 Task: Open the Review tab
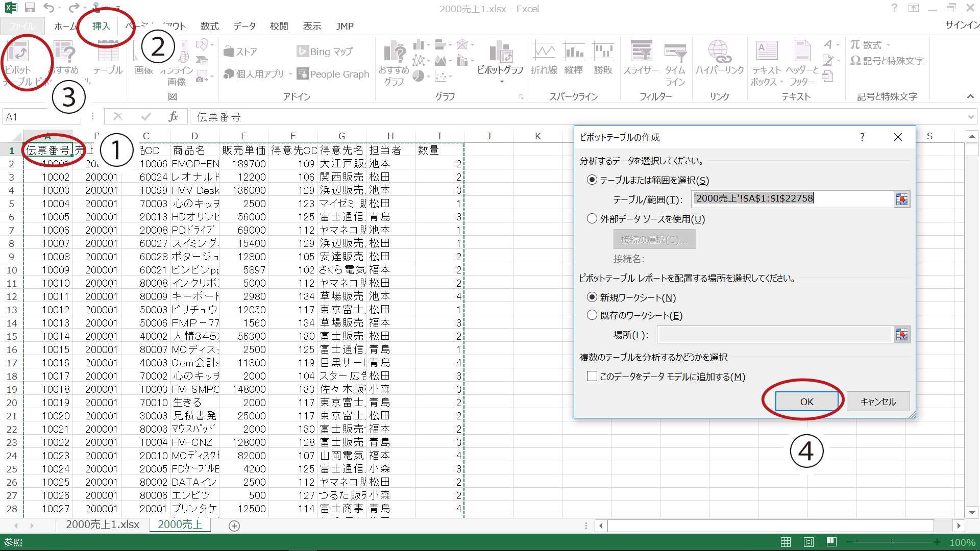279,26
